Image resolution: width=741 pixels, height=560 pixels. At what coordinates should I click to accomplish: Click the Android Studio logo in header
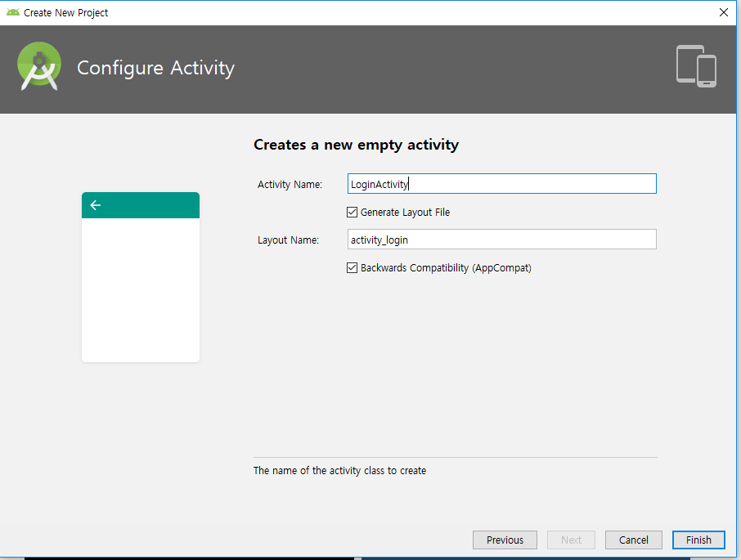pos(39,66)
